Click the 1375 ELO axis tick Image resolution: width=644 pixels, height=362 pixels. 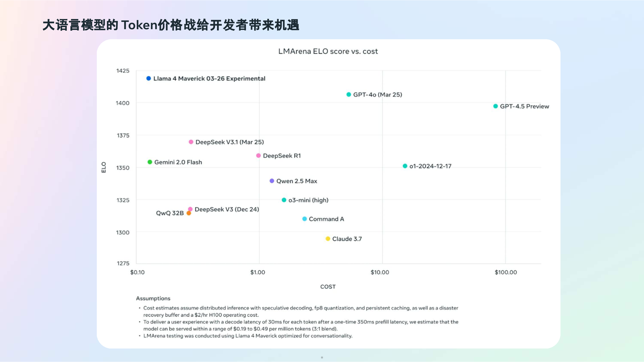pos(123,136)
